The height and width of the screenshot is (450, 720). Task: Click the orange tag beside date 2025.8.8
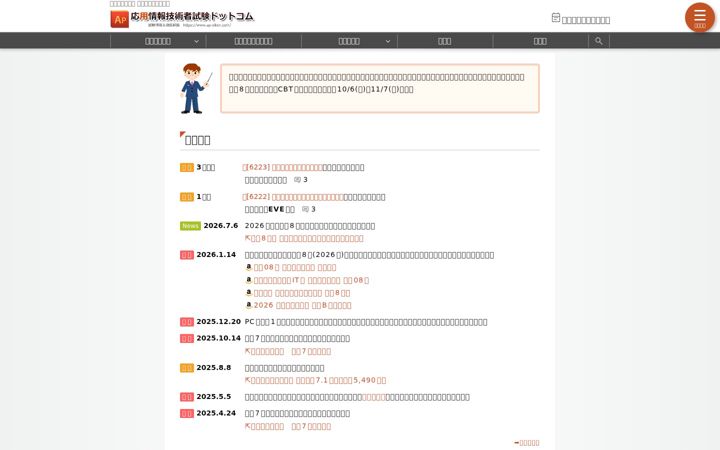click(x=187, y=368)
